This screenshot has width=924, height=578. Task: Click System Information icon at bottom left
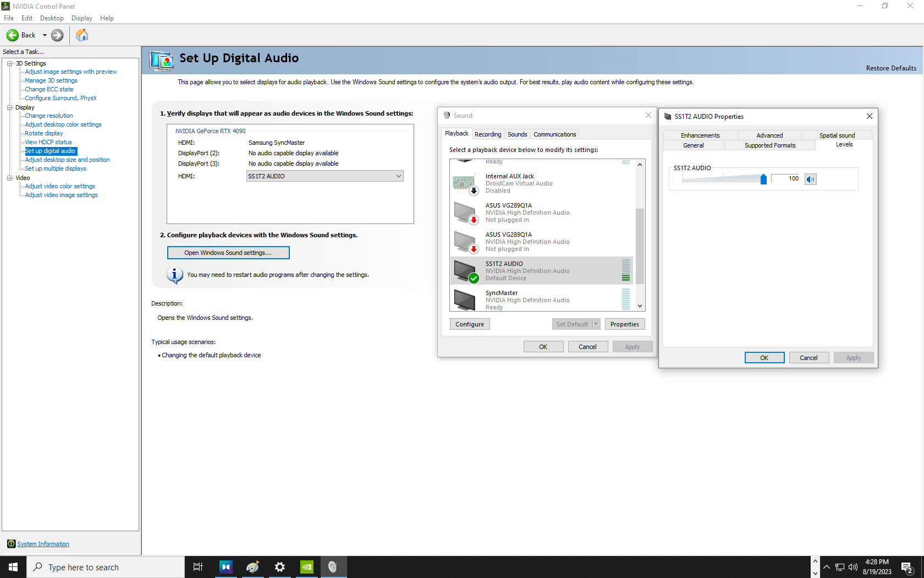click(11, 544)
